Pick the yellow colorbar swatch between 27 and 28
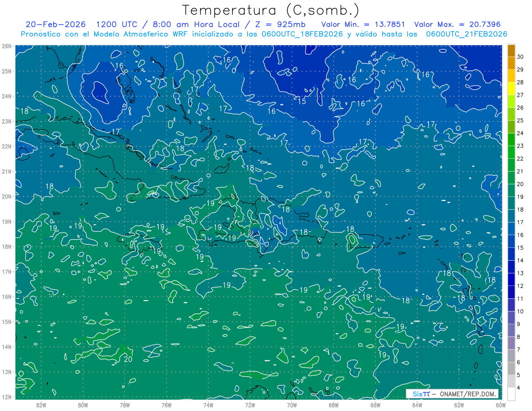 click(511, 89)
